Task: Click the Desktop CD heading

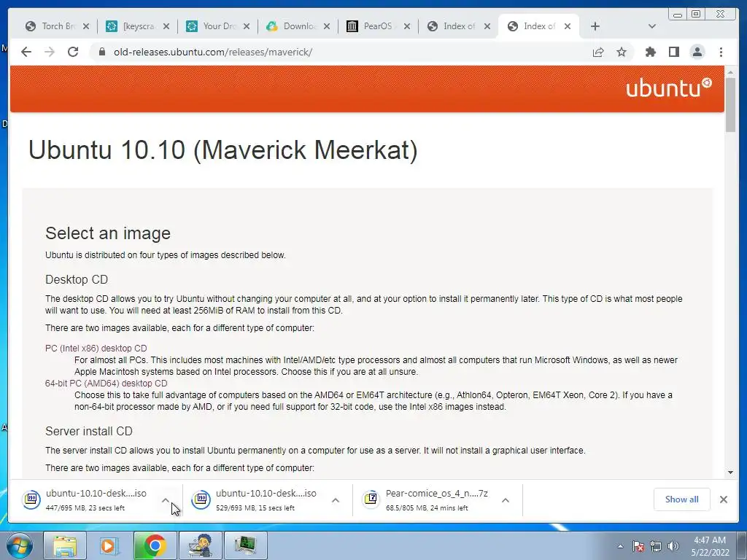Action: (x=77, y=279)
